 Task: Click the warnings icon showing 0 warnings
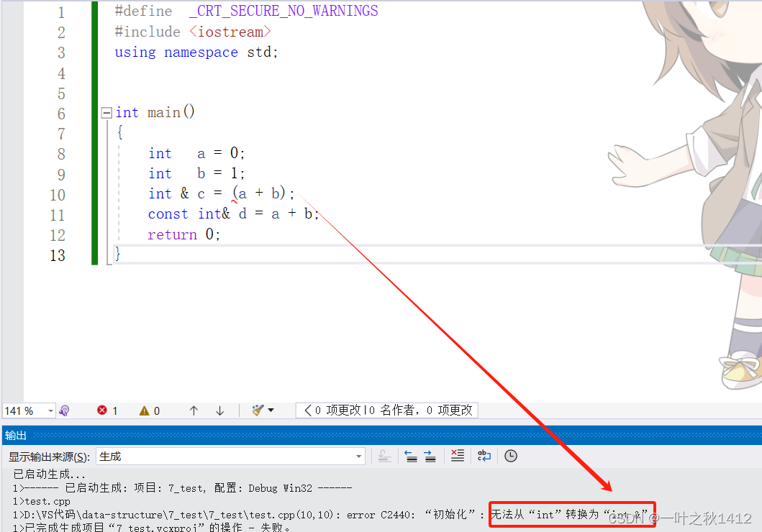coord(144,411)
